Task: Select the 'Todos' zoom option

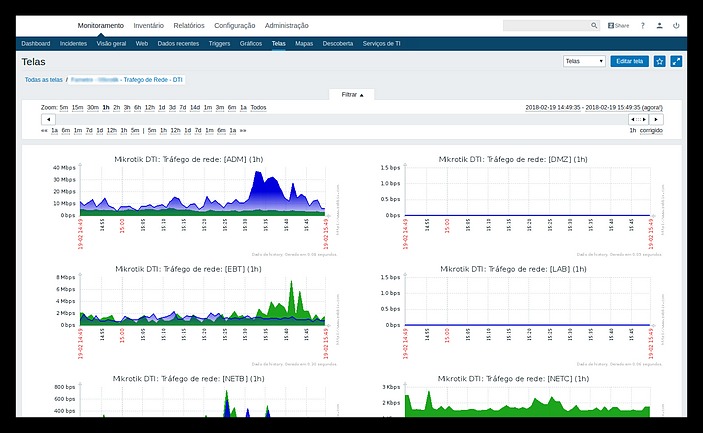Action: tap(258, 107)
